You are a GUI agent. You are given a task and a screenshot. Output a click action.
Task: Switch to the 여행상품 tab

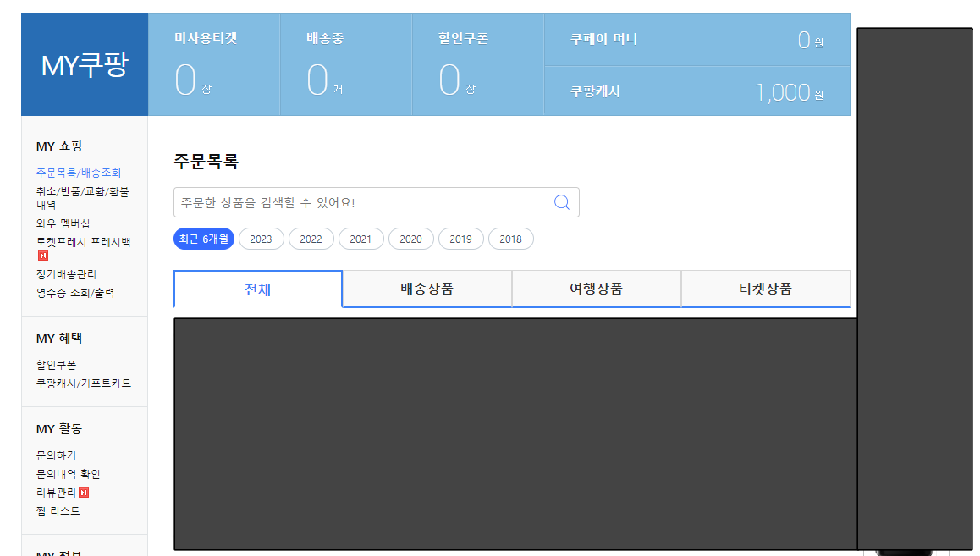597,289
